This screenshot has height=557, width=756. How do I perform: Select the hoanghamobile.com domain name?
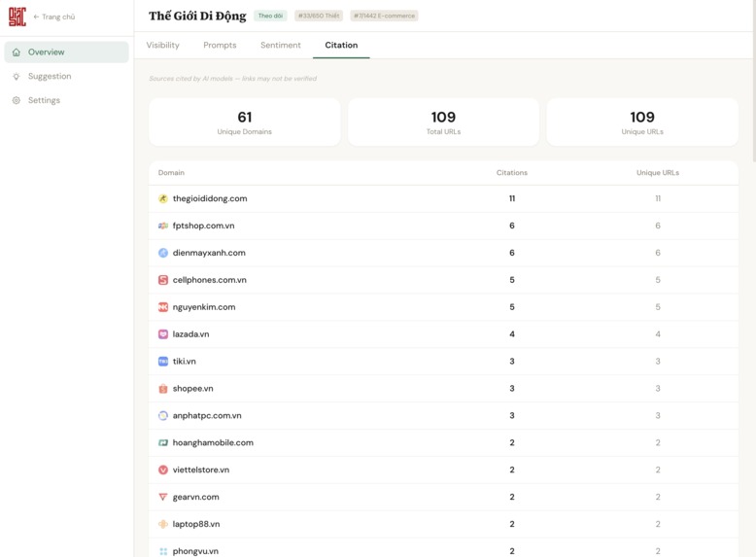tap(213, 442)
